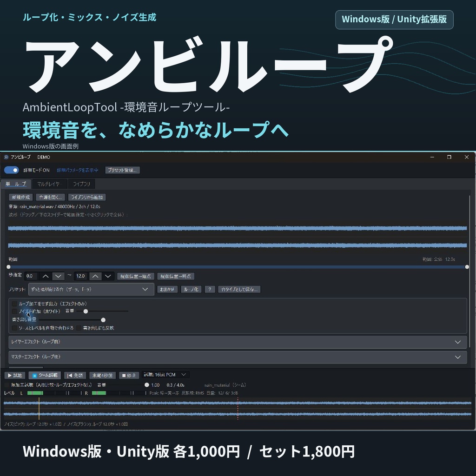This screenshot has height=476, width=476.
Task: Click the preview 音量 slider handle
Action: click(x=147, y=385)
